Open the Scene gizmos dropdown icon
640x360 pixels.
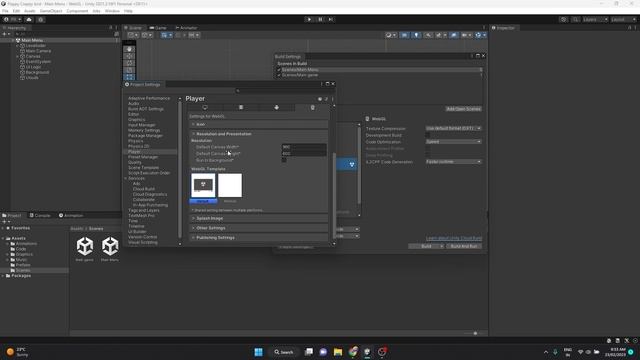pyautogui.click(x=480, y=35)
